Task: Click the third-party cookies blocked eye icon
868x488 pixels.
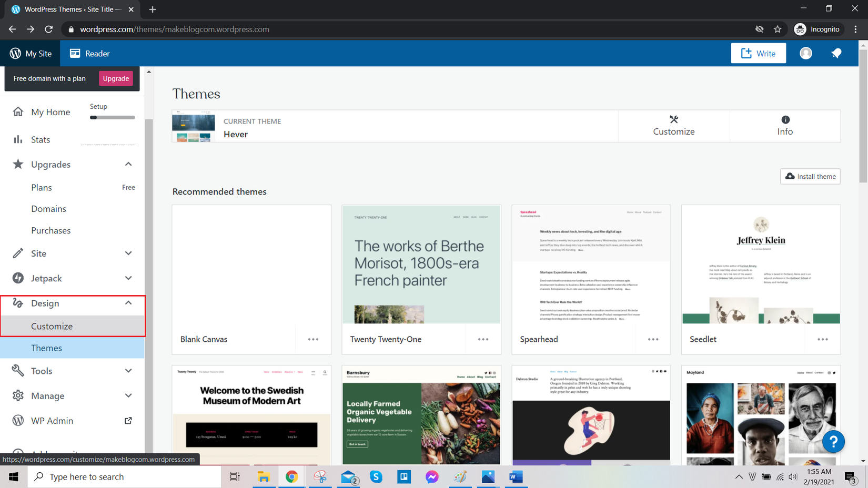Action: click(x=759, y=29)
